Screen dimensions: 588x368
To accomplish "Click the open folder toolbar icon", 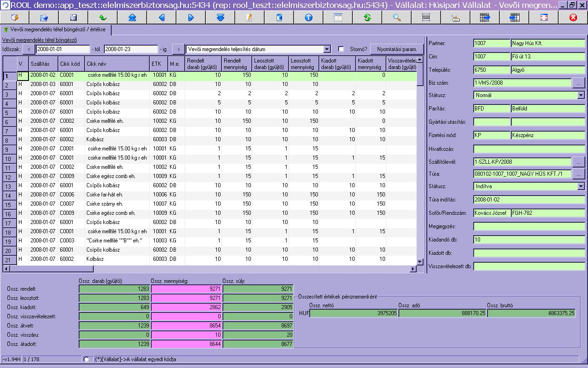I will 44,17.
